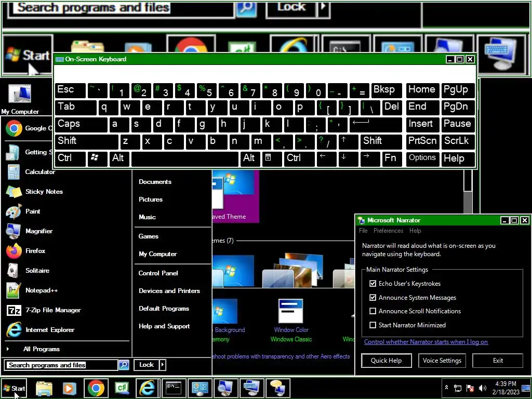Image resolution: width=532 pixels, height=399 pixels.
Task: Click the magnifying glass Start menu search button
Action: click(x=124, y=365)
